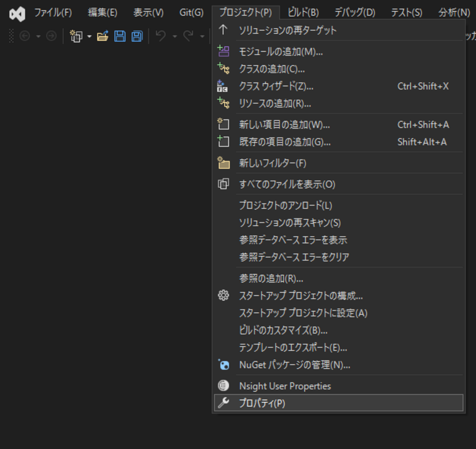Viewport: 476px width, 449px height.
Task: Open クラス ウィザード(Z)...
Action: pos(339,86)
